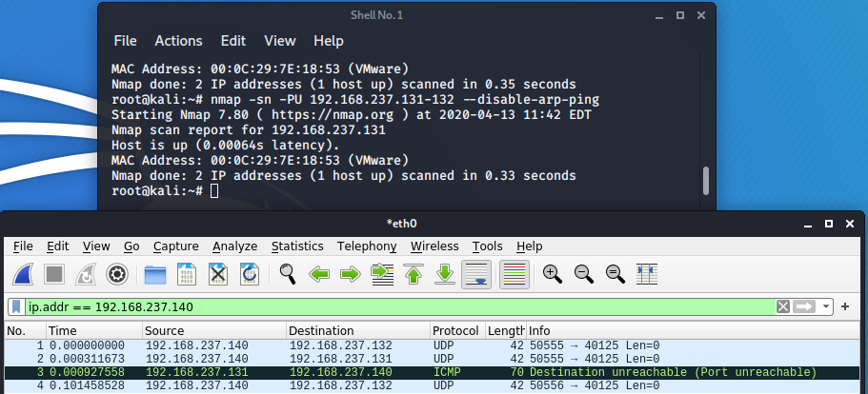Sort packets by the Length column
This screenshot has width=868, height=394.
505,331
